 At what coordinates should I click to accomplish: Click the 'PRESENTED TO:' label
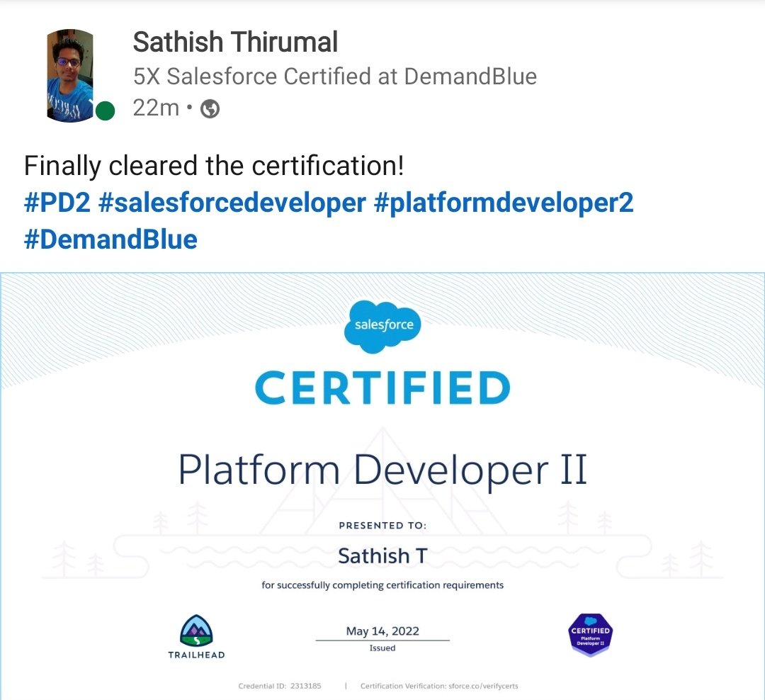382,525
